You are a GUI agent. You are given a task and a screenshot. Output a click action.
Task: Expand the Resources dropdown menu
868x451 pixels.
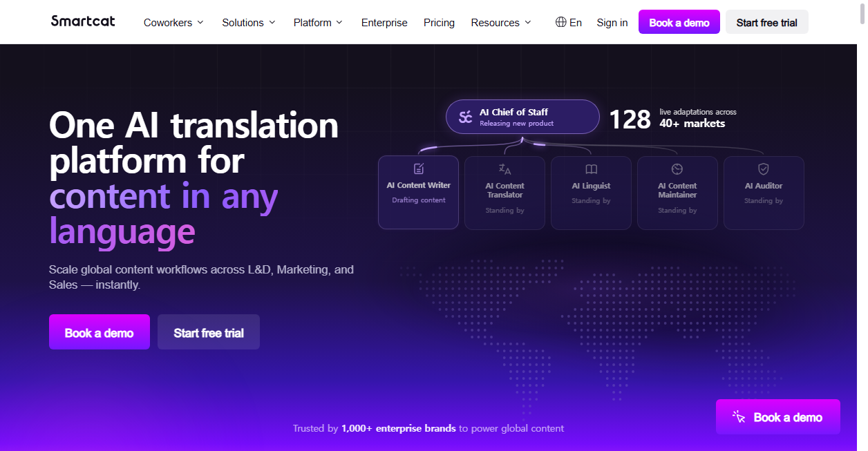501,22
